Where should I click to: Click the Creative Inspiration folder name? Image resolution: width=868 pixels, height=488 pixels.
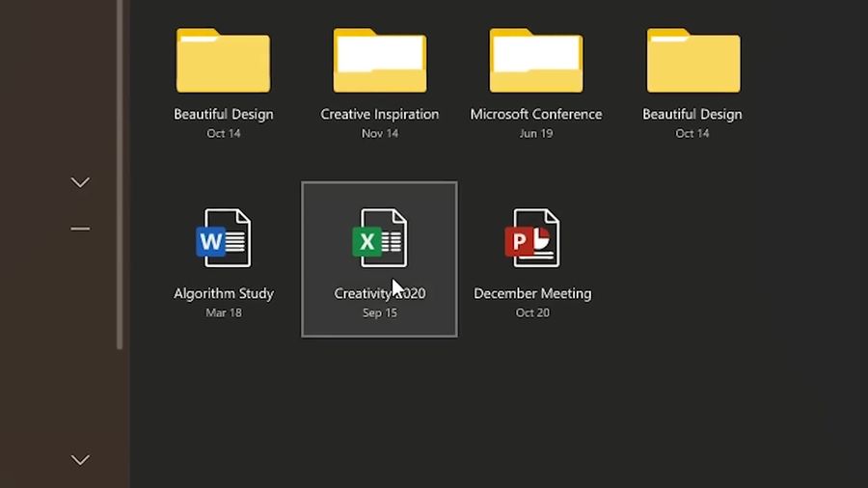click(380, 114)
